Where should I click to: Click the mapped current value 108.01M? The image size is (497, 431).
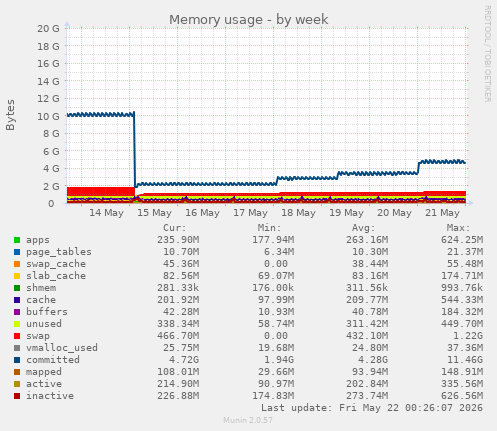(178, 372)
